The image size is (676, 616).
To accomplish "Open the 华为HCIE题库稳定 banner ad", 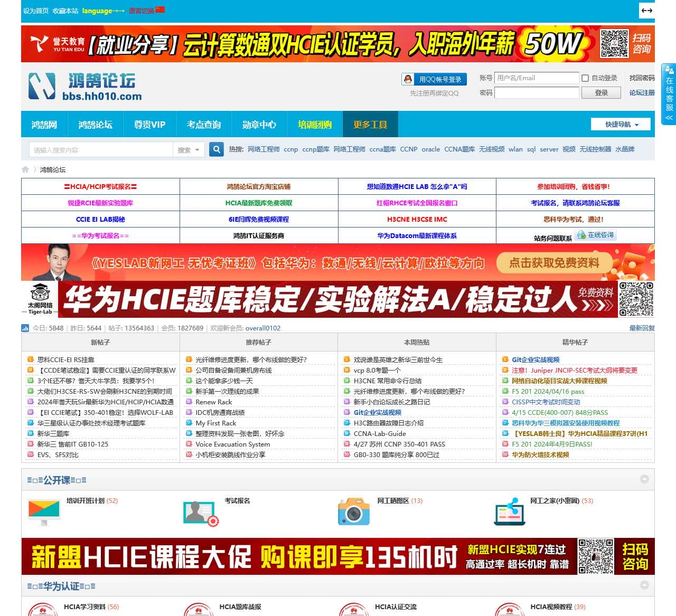I will [x=338, y=299].
